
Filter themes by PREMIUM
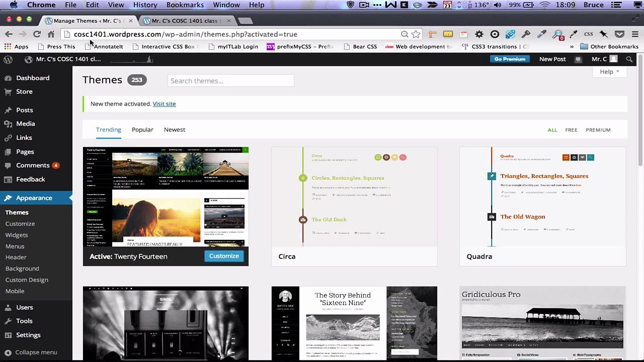pyautogui.click(x=598, y=130)
